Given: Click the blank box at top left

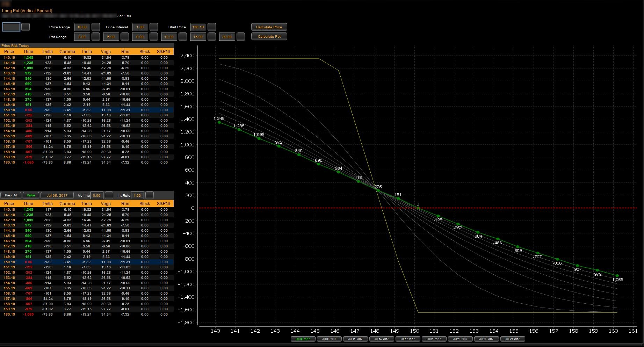Looking at the screenshot, I should tap(11, 27).
